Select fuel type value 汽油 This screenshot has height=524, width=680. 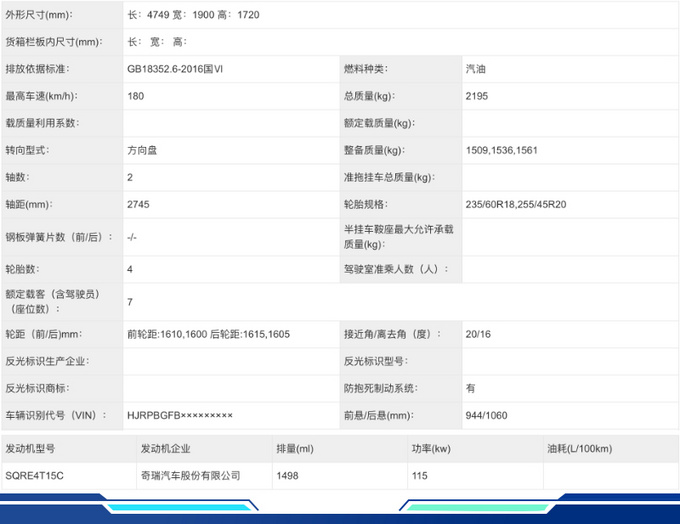click(476, 69)
